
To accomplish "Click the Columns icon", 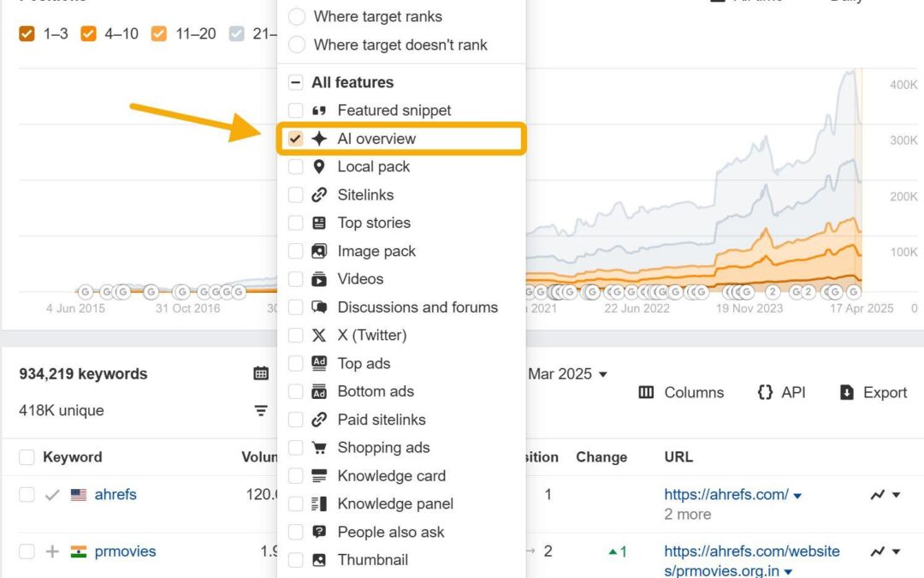I will tap(646, 392).
